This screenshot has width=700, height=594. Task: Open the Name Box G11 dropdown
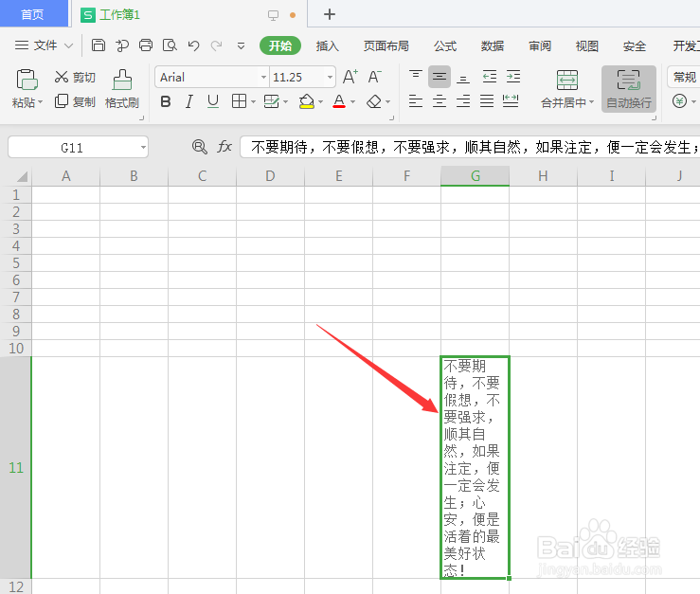pyautogui.click(x=143, y=147)
